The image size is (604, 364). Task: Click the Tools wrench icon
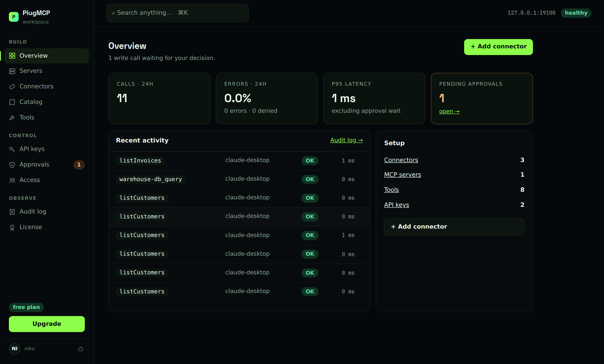pyautogui.click(x=12, y=118)
